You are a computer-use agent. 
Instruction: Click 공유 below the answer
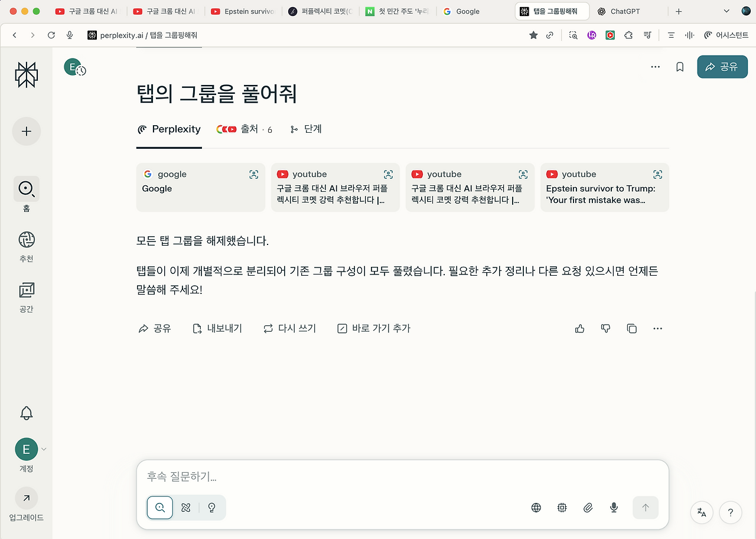[155, 328]
